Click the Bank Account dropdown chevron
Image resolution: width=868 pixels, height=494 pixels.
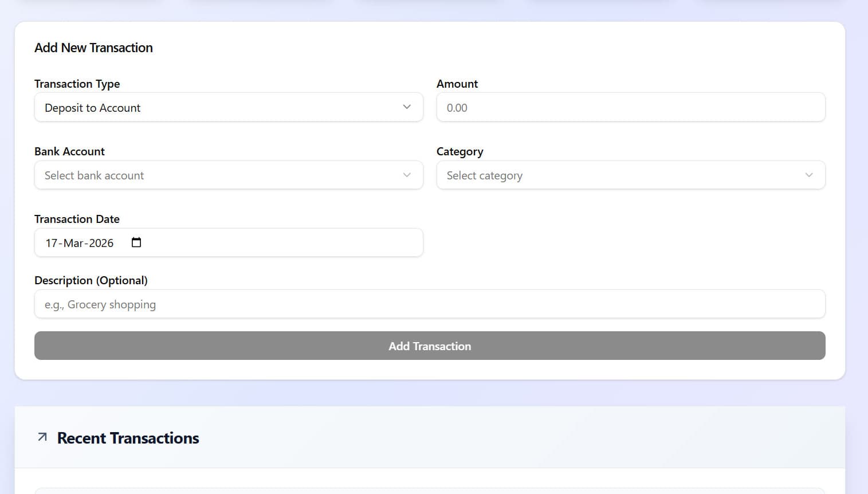[x=406, y=175]
